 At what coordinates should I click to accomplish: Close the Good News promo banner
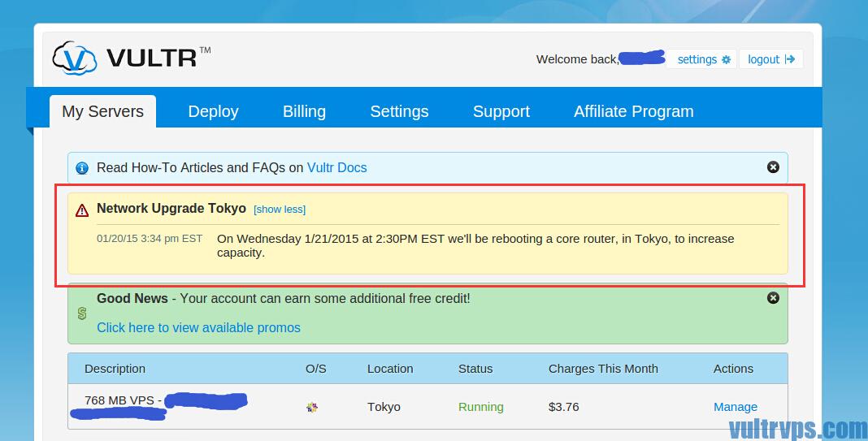(x=773, y=298)
